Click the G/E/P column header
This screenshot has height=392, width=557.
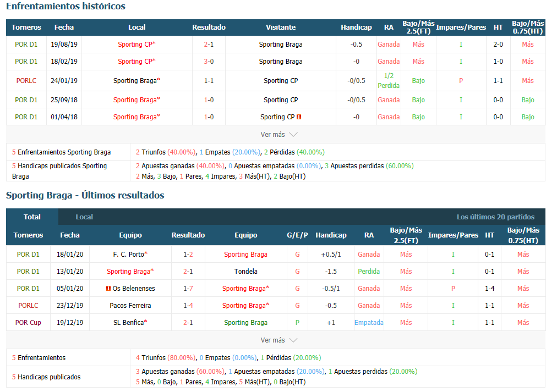[297, 235]
